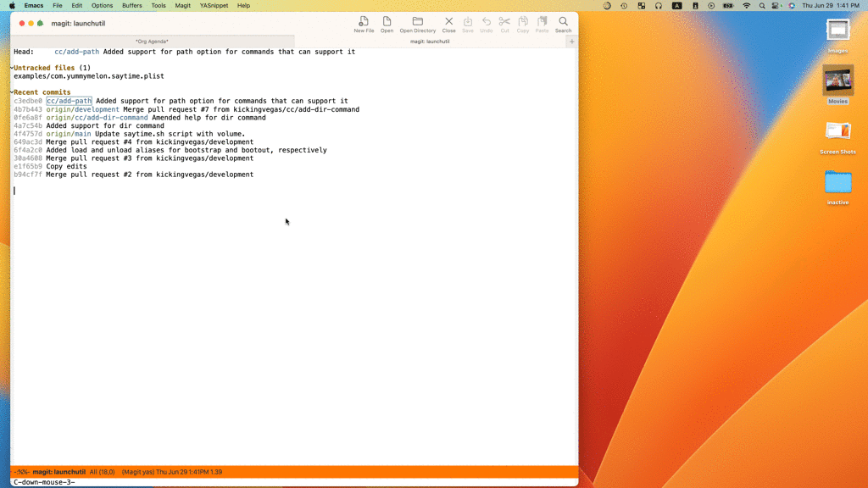Click the menu bar clock date
This screenshot has width=868, height=488.
pyautogui.click(x=831, y=6)
